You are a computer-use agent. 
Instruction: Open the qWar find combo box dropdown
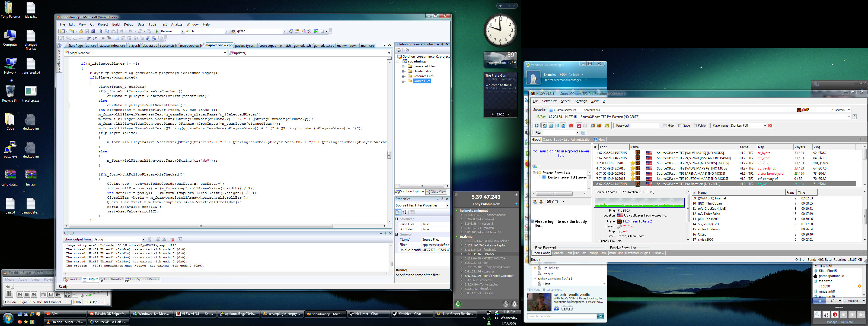pos(284,32)
